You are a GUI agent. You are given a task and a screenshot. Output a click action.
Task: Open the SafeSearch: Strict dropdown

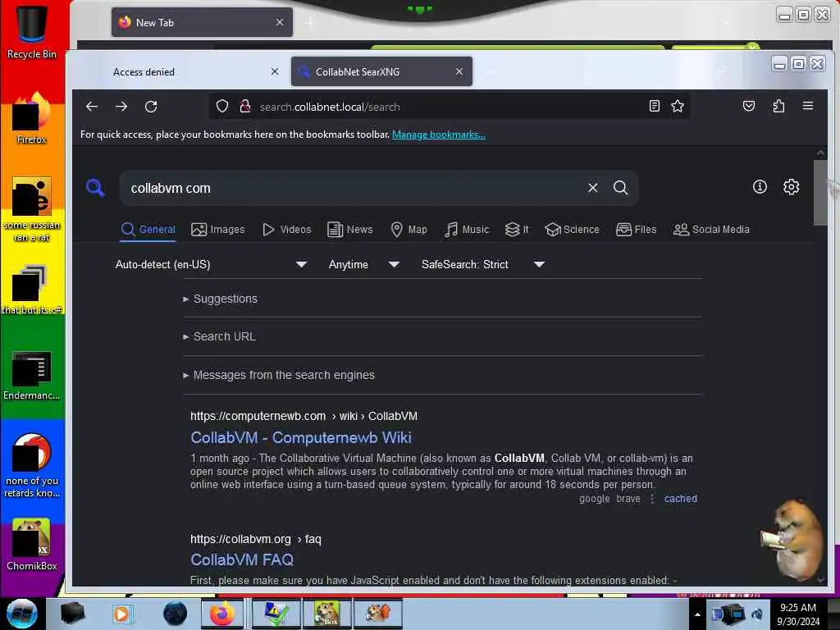482,264
